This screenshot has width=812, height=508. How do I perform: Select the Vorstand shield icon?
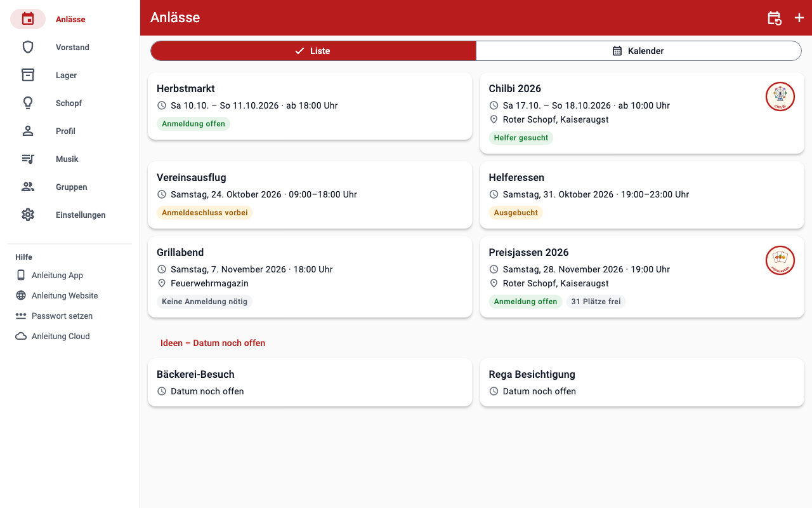(28, 47)
